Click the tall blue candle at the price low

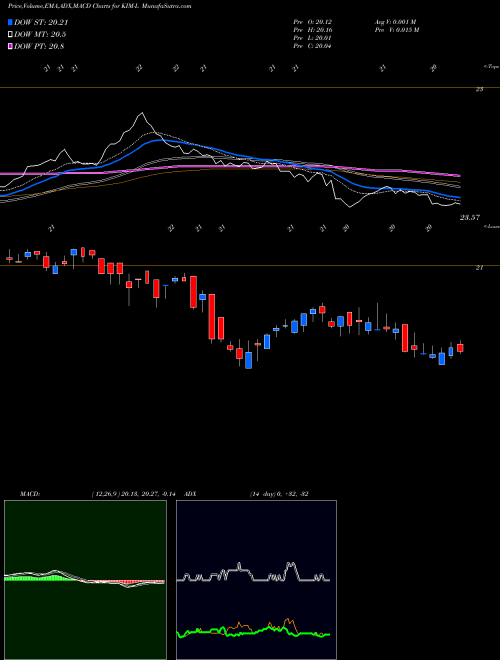pos(249,360)
